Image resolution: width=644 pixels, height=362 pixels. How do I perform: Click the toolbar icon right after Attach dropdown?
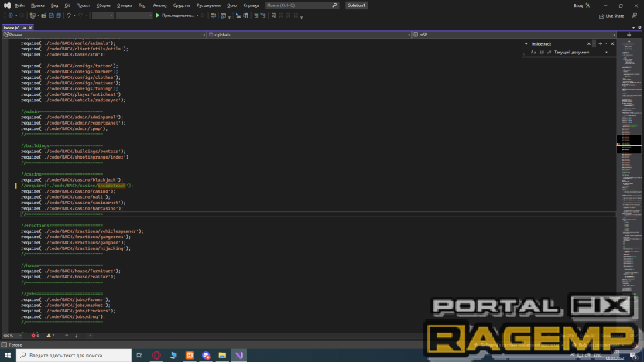(203, 15)
